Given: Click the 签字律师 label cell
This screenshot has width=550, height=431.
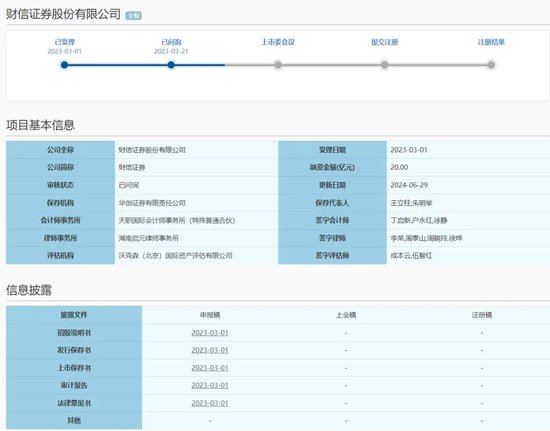Looking at the screenshot, I should 332,238.
